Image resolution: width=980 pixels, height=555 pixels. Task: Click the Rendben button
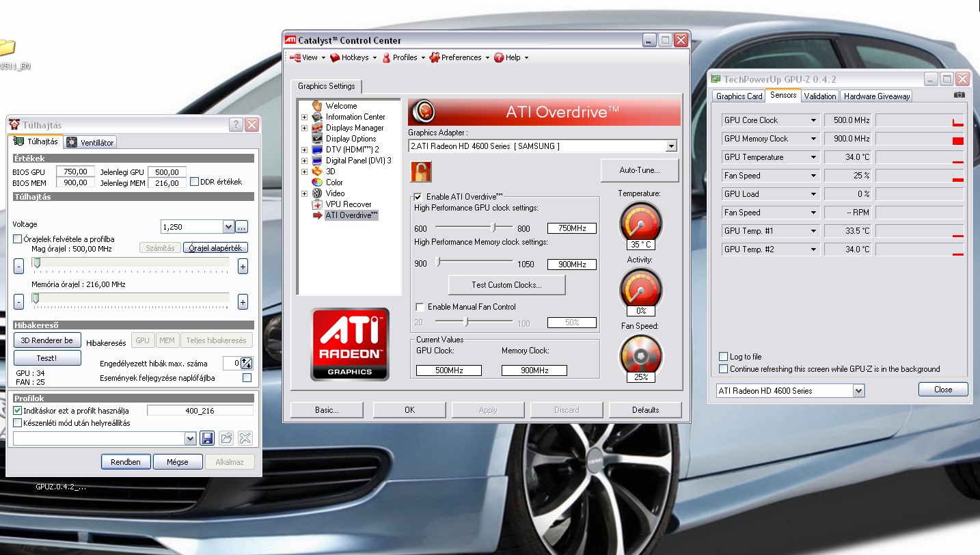tap(126, 461)
